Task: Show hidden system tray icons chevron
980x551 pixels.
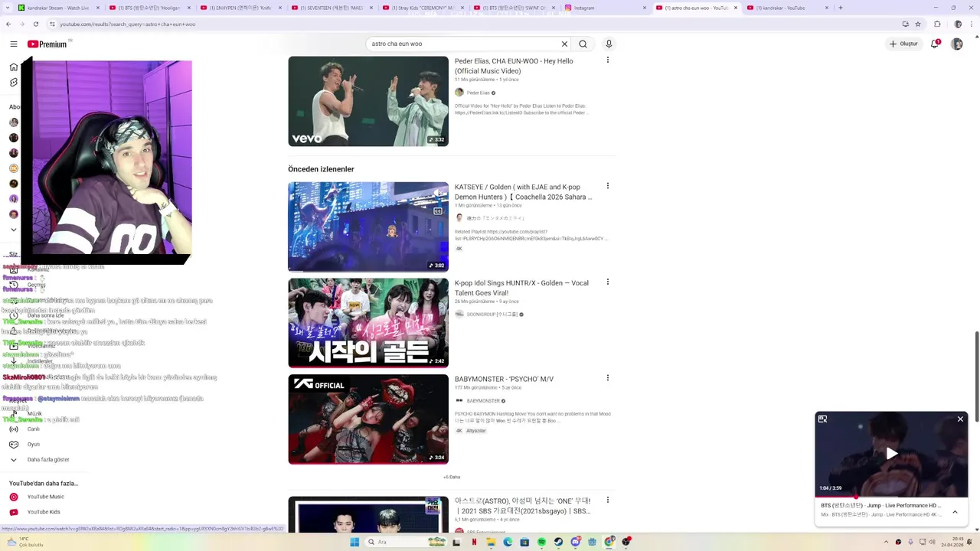Action: point(887,542)
